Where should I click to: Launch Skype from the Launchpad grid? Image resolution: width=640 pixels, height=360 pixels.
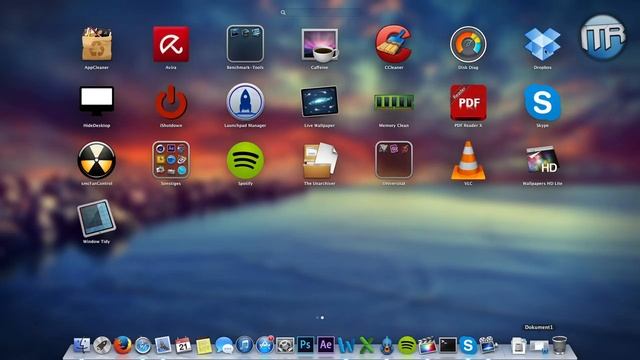(542, 102)
